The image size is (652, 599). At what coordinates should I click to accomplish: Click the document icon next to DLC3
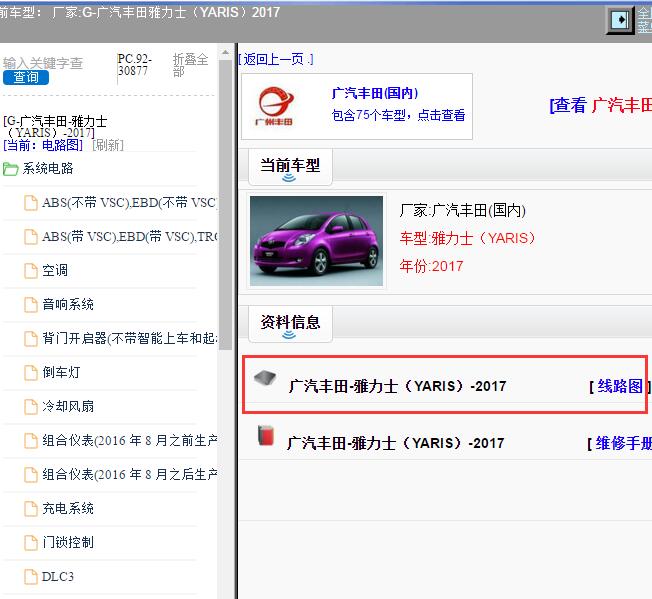coord(31,577)
